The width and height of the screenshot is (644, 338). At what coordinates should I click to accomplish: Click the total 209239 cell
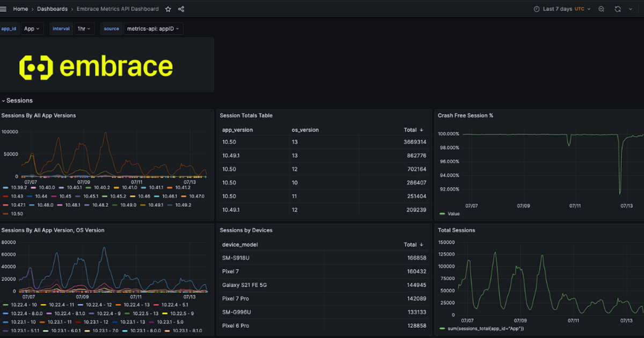[x=416, y=210]
